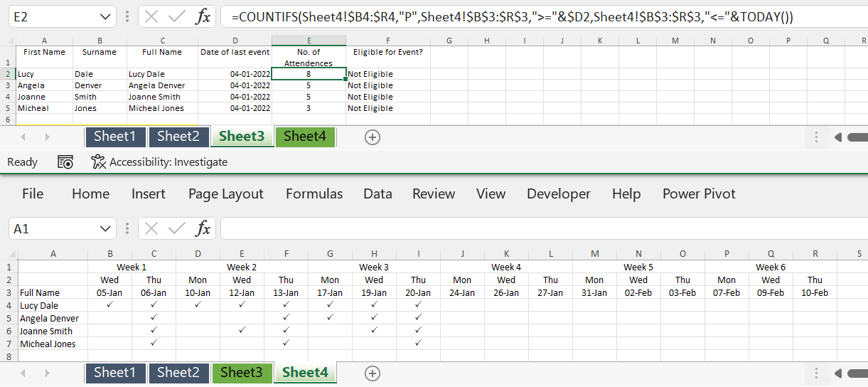Viewport: 868px width, 387px height.
Task: Click Insert Function icon beside COUNTIFS formula
Action: 203,16
